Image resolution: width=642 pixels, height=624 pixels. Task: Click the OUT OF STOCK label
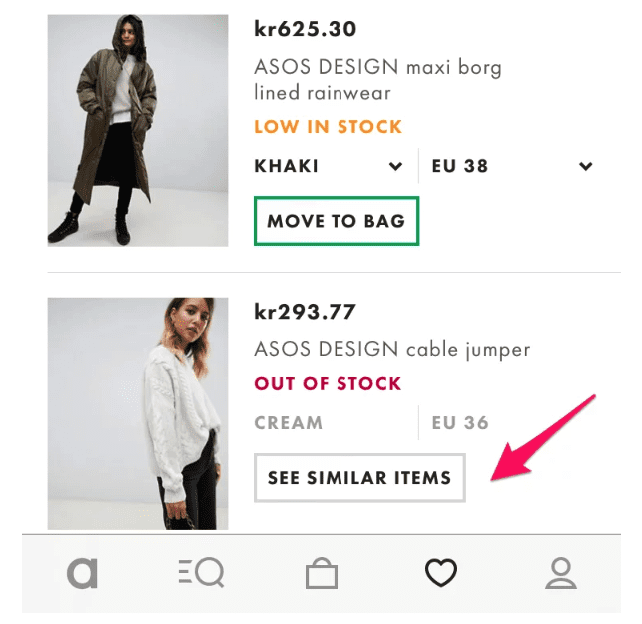(x=328, y=384)
